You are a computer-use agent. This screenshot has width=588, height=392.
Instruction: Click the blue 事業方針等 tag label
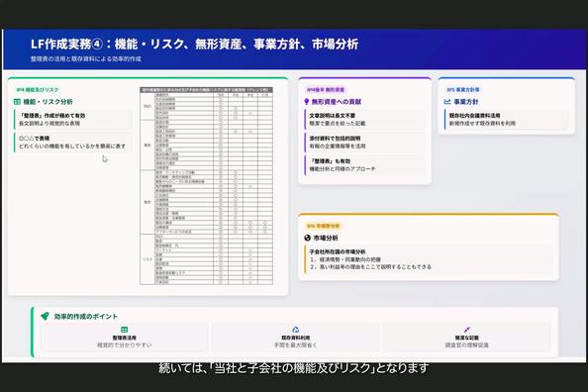463,90
